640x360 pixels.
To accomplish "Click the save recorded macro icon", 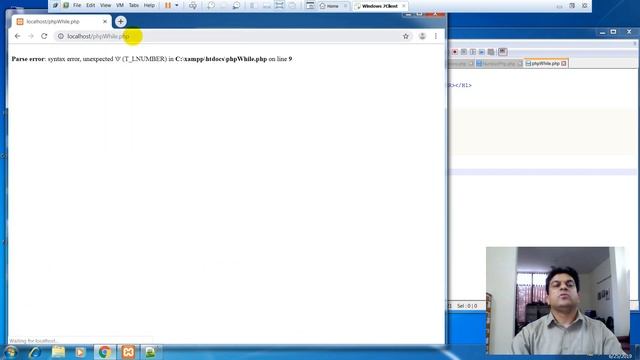I will [491, 52].
